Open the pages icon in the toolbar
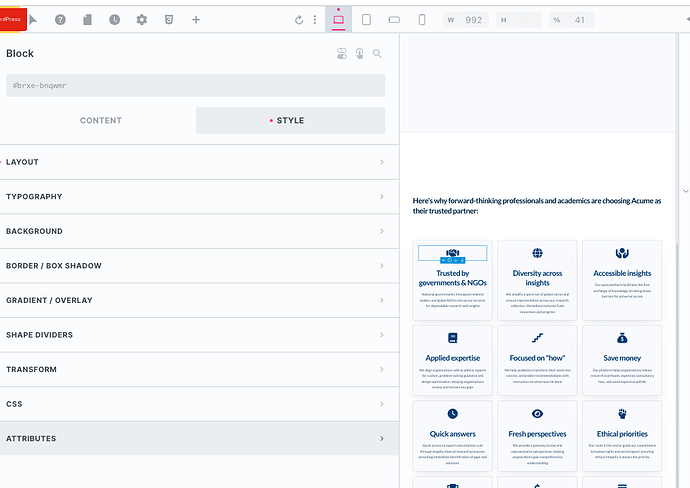 [88, 19]
